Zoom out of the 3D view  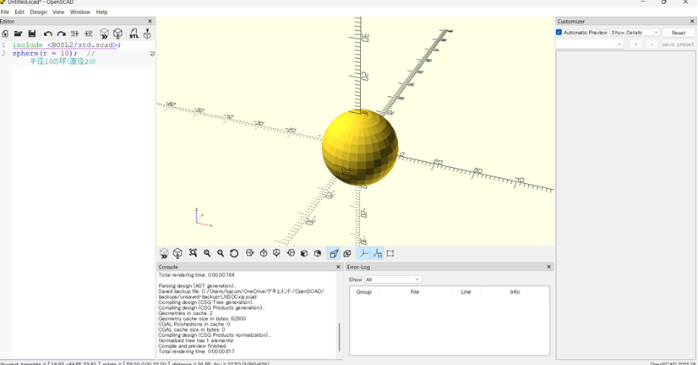pos(220,253)
